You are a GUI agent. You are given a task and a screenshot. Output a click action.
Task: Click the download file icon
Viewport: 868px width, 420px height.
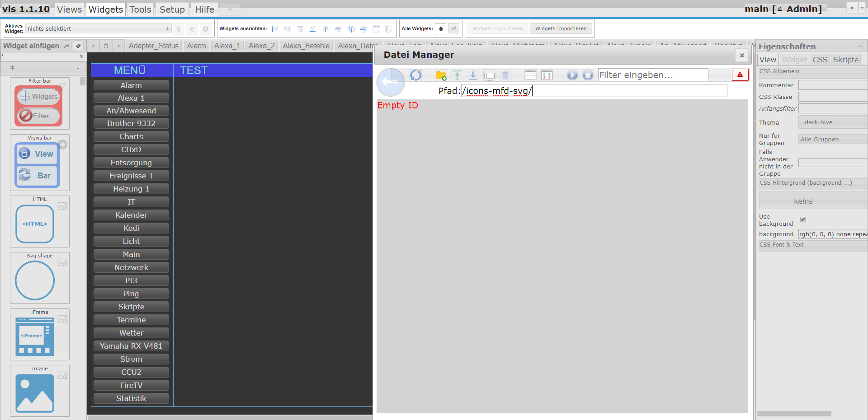click(x=473, y=75)
